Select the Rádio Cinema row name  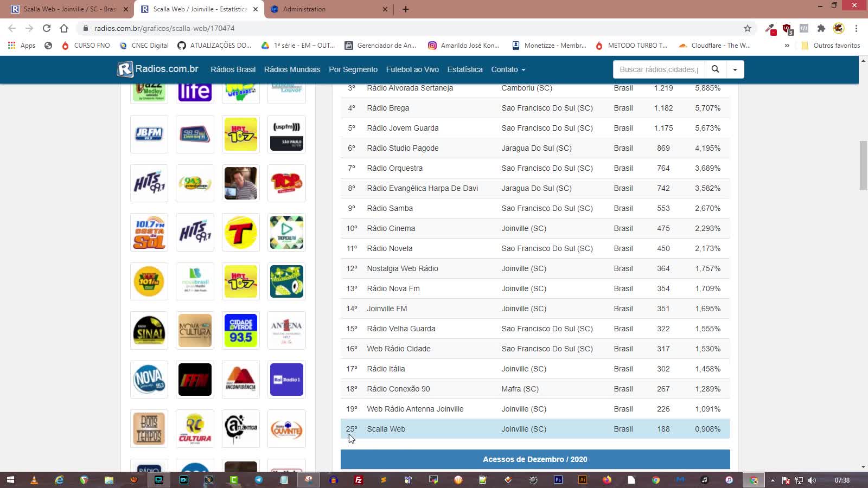(391, 228)
